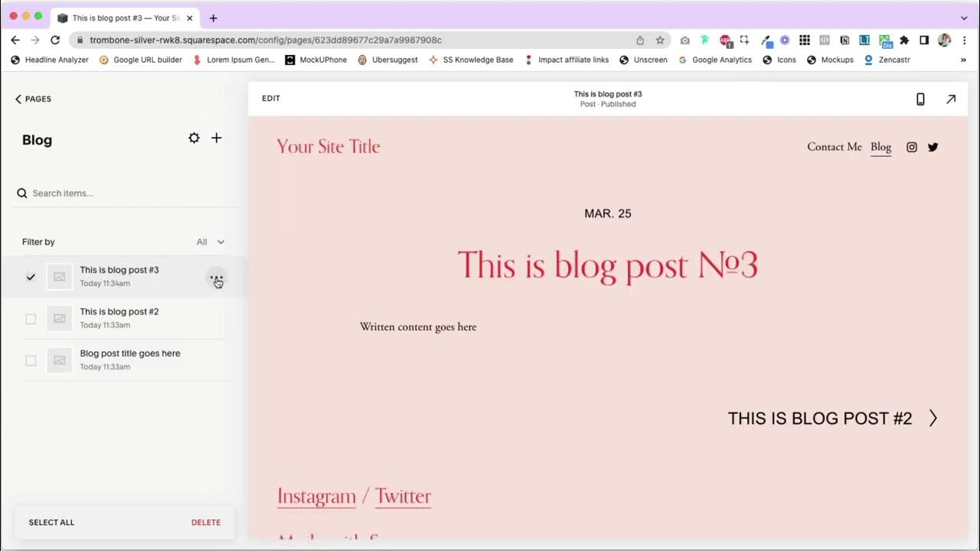Image resolution: width=980 pixels, height=551 pixels.
Task: Open the Contact Me nav link
Action: click(x=835, y=147)
